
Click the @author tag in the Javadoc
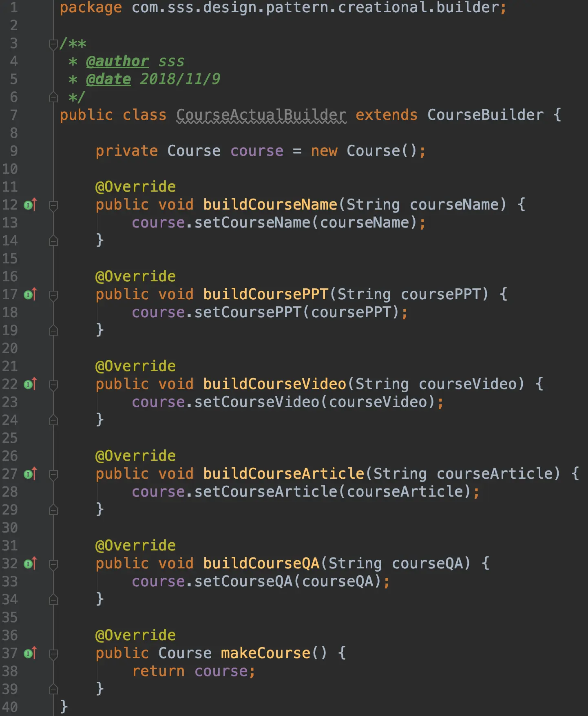117,61
